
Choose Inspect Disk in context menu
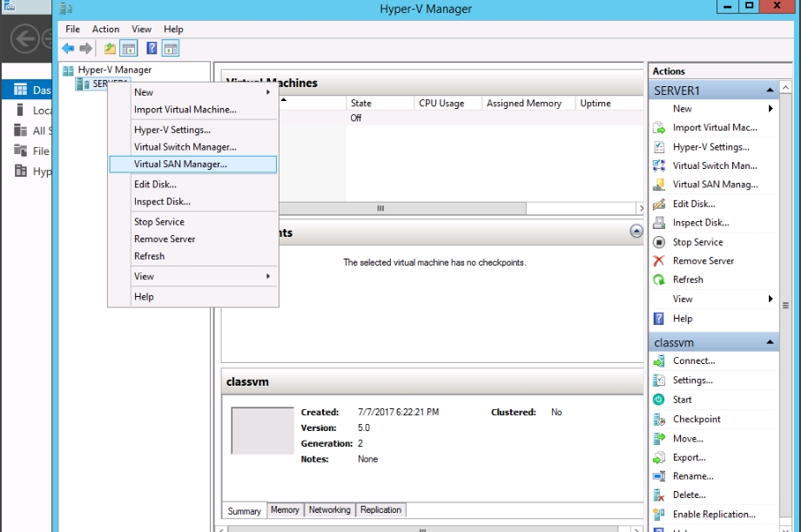point(193,201)
